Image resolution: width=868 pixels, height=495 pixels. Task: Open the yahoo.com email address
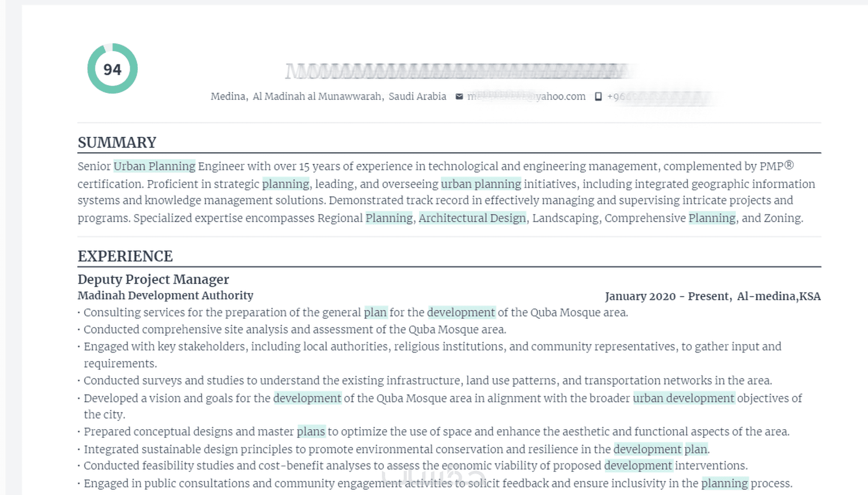tap(527, 96)
